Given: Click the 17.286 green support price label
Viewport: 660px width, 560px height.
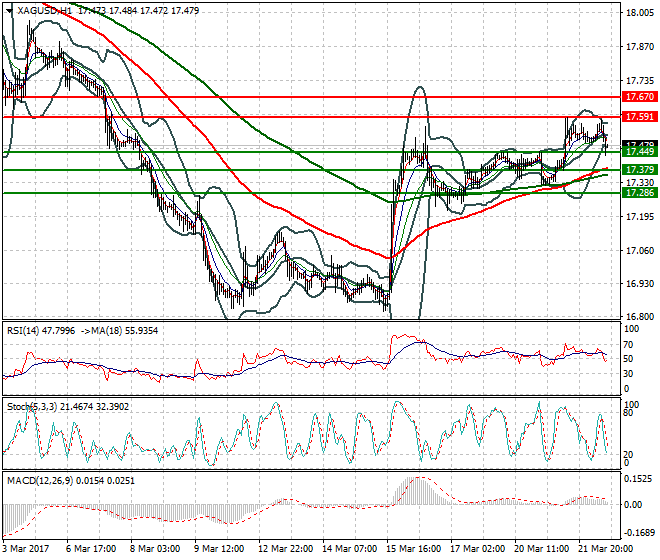Looking at the screenshot, I should pyautogui.click(x=639, y=193).
